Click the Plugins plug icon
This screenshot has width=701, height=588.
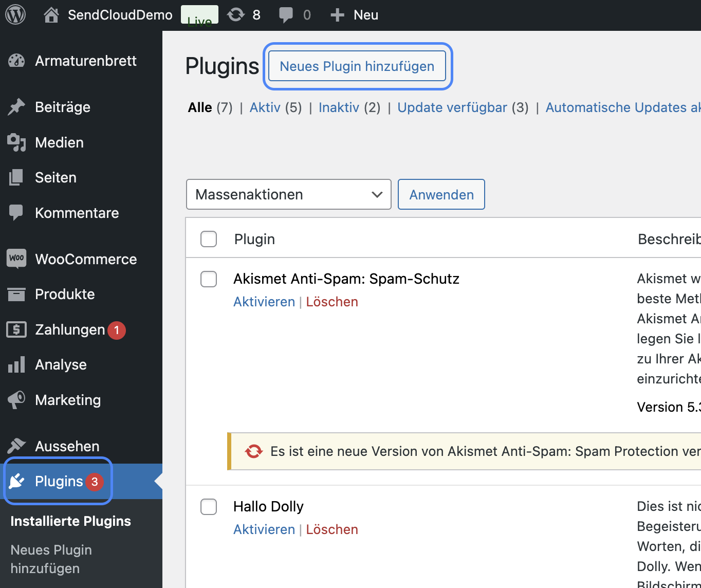[16, 481]
